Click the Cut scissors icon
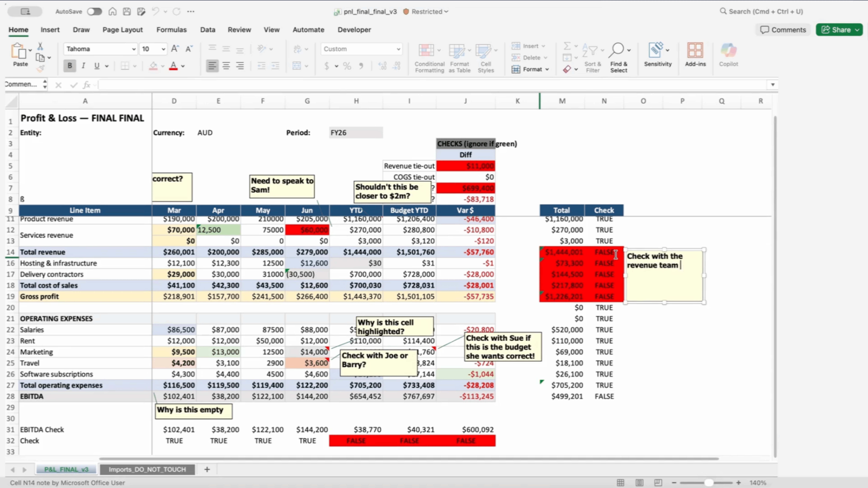Image resolution: width=868 pixels, height=488 pixels. [40, 46]
